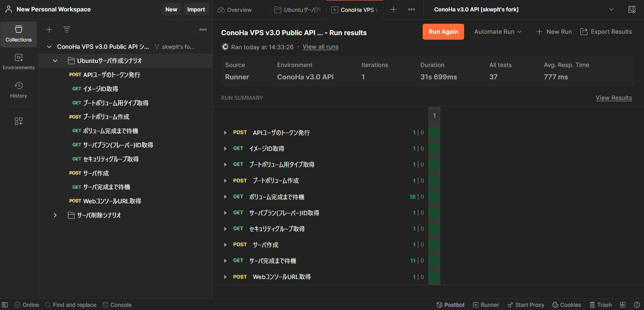Screen dimensions: 644x310
Task: Click the New button in workspace header
Action: tap(171, 9)
